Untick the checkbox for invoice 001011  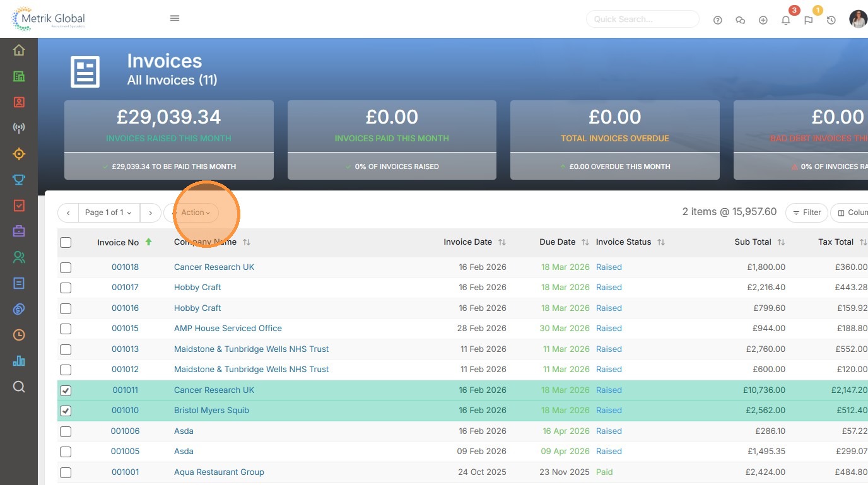pyautogui.click(x=66, y=390)
